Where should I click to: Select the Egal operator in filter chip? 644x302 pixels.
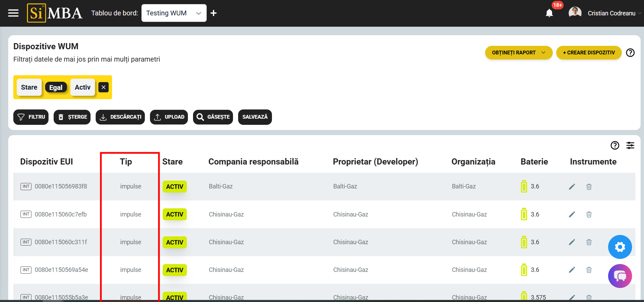56,88
